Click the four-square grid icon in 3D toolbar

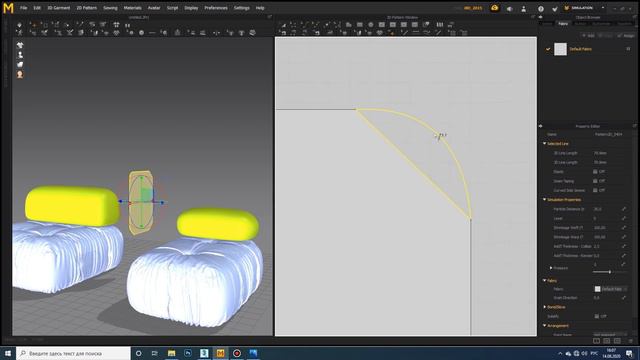coord(116,25)
